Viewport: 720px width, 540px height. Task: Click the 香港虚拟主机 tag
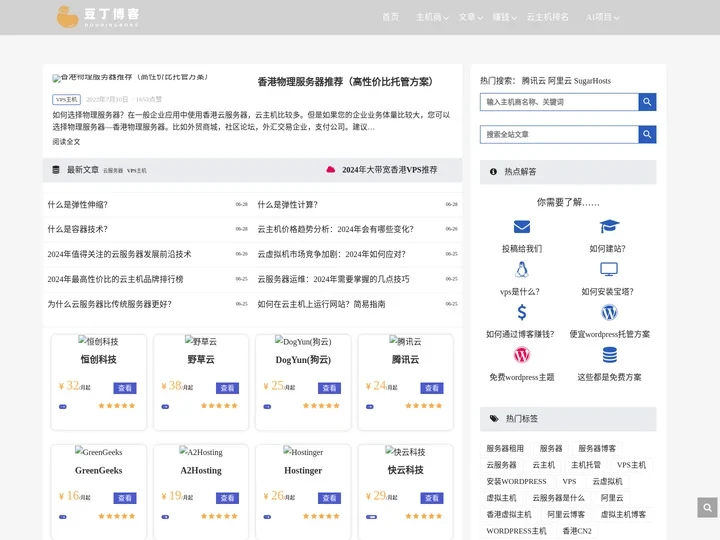tap(509, 514)
